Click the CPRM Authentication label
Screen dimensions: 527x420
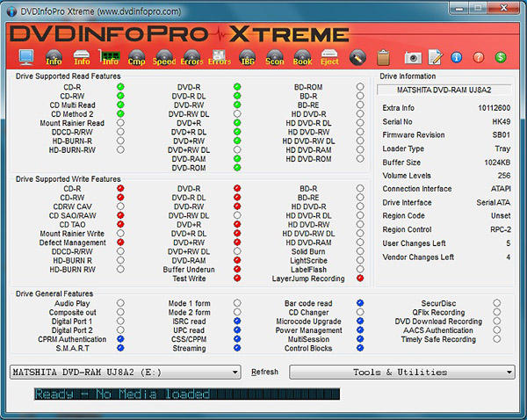72,339
